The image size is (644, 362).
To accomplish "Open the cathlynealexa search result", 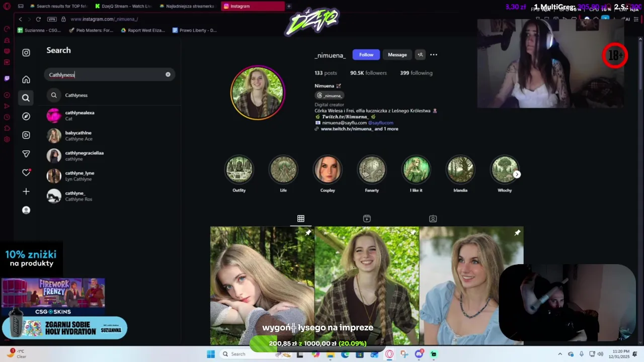I will click(x=110, y=115).
